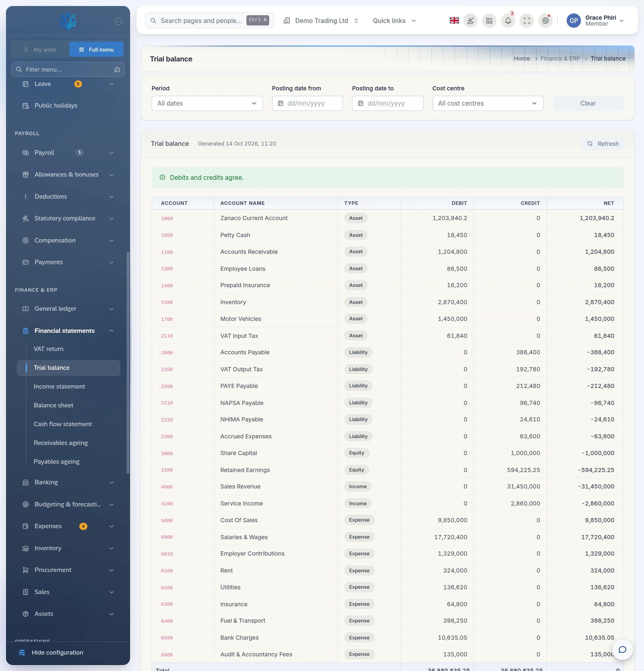
Task: Open account code 1000 link
Action: (x=167, y=218)
